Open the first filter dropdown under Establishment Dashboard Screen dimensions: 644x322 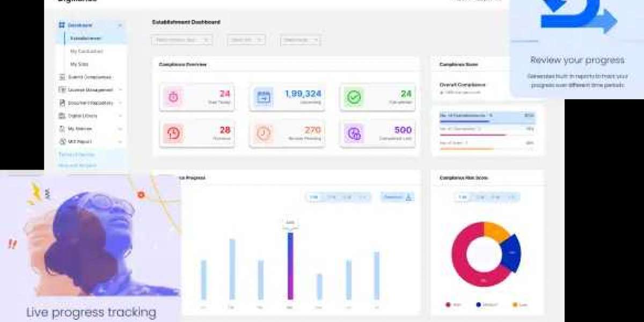[182, 40]
